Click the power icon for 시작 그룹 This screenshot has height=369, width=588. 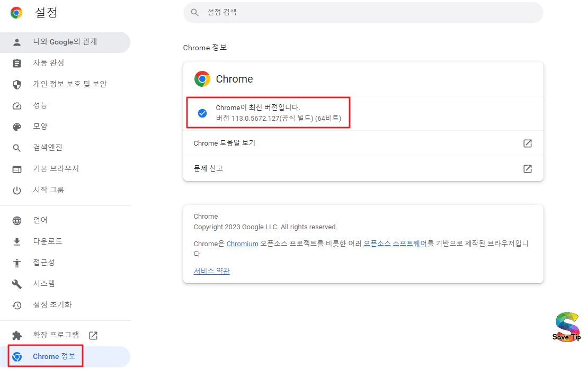tap(17, 190)
